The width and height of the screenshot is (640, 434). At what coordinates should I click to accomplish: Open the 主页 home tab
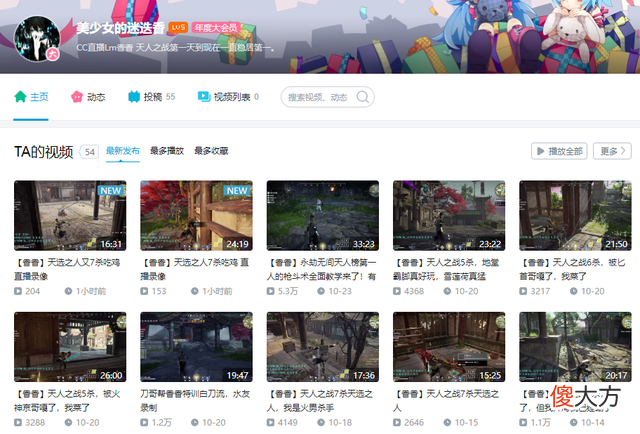tap(31, 97)
